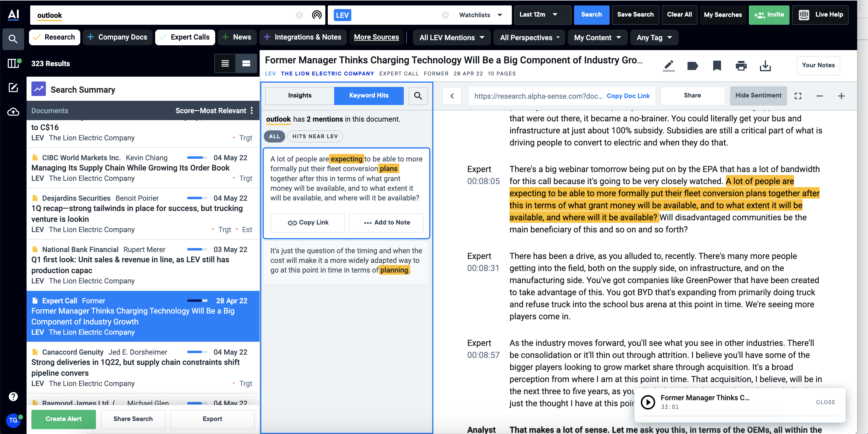This screenshot has height=434, width=868.
Task: Close the audio player popup
Action: pos(825,402)
